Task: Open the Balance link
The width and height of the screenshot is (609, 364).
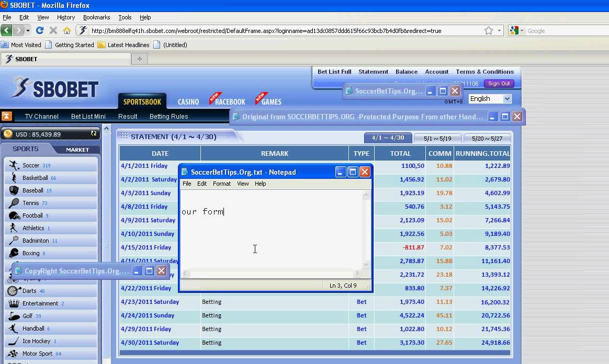Action: click(x=407, y=72)
